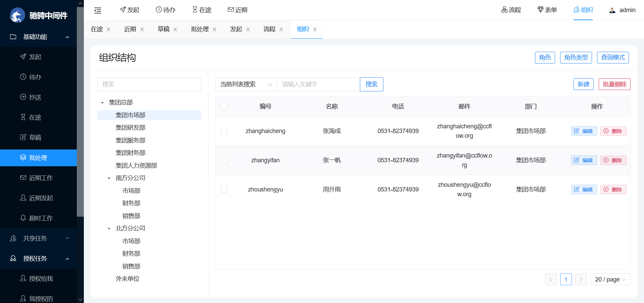
Task: Check the row checkbox for zhangyifan
Action: (224, 160)
